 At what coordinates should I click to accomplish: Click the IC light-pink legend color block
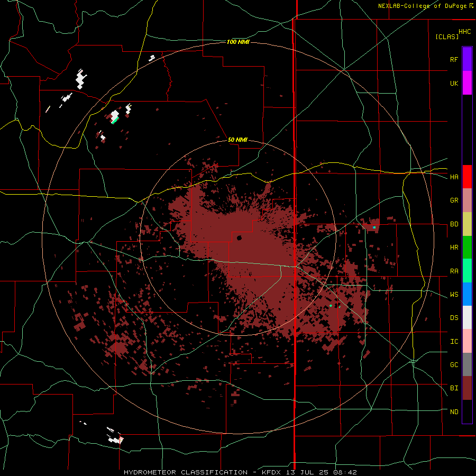(x=467, y=341)
